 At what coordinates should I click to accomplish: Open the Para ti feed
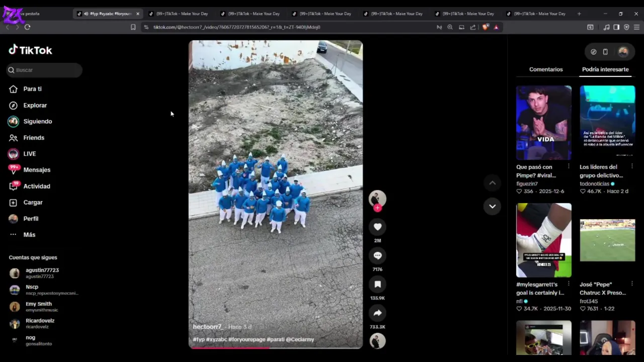coord(25,89)
